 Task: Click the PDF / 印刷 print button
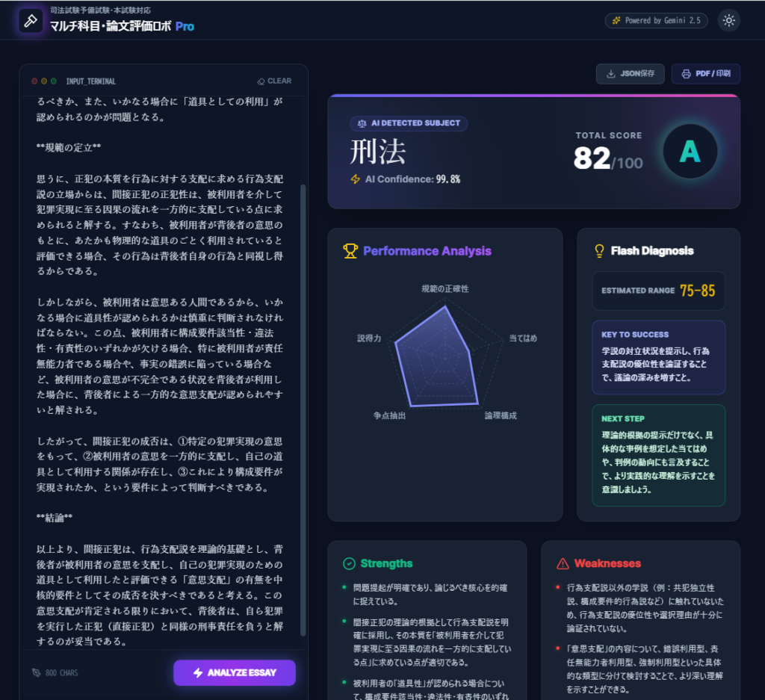[705, 74]
